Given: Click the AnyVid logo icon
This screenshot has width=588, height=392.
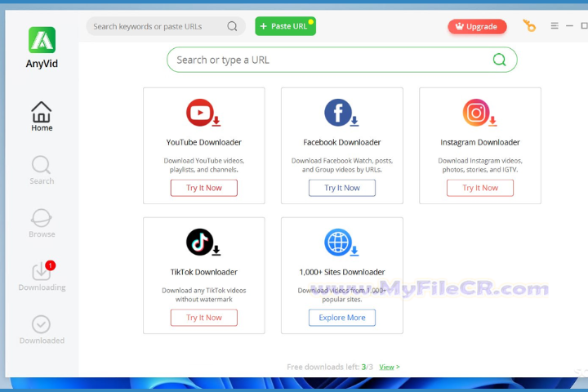Looking at the screenshot, I should click(42, 40).
